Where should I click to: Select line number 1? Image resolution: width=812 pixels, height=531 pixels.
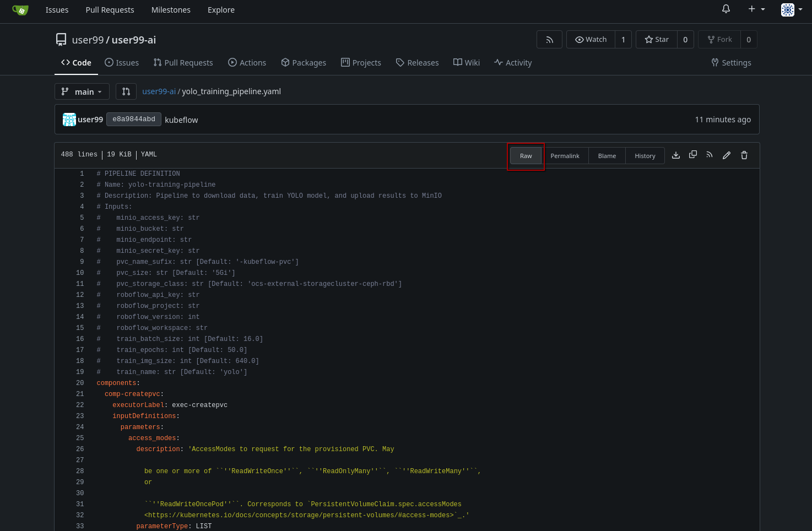(x=82, y=174)
